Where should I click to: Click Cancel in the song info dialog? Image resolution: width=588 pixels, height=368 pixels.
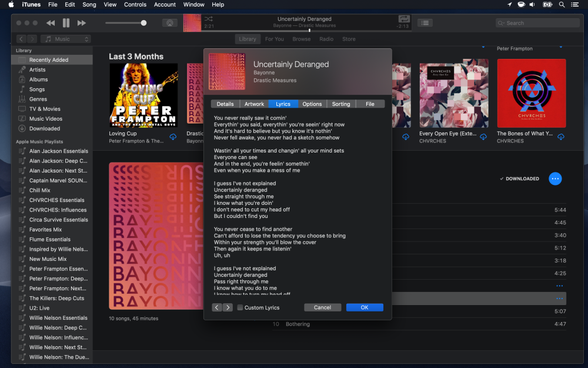[322, 307]
